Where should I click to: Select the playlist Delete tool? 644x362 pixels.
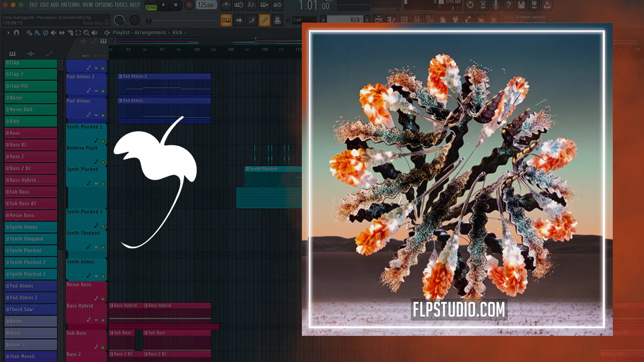click(45, 33)
